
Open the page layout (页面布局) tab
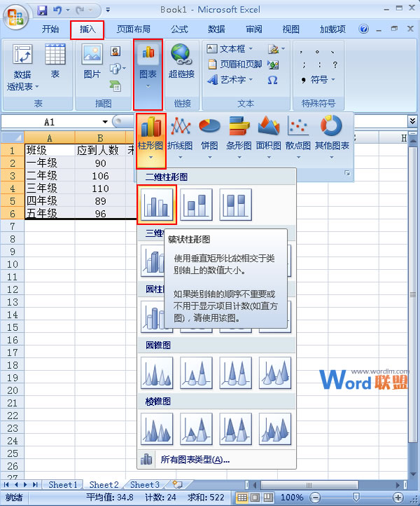click(133, 29)
